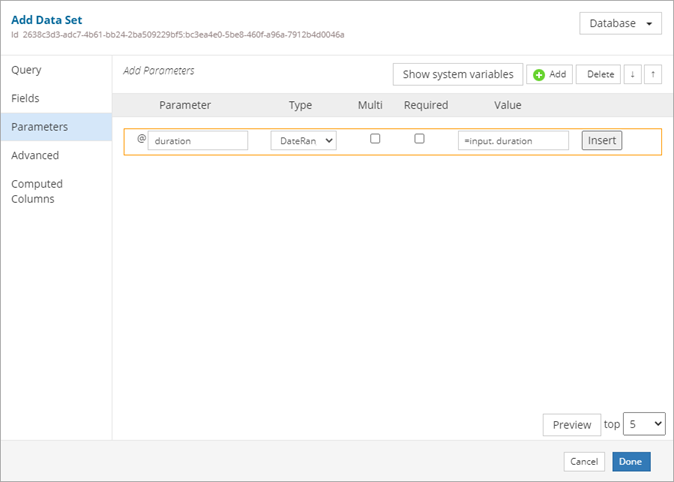Click Done to save data set
Screen dimensions: 674x482
pos(630,461)
